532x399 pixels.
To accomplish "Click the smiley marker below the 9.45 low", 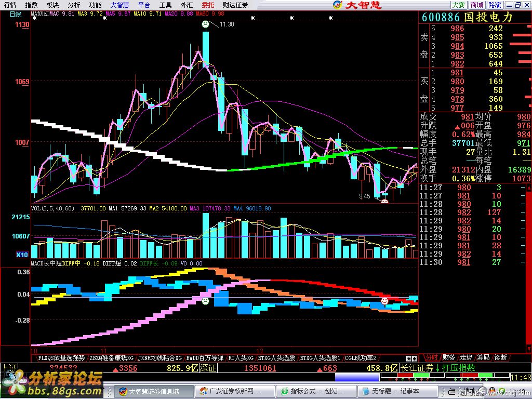I will 384,201.
